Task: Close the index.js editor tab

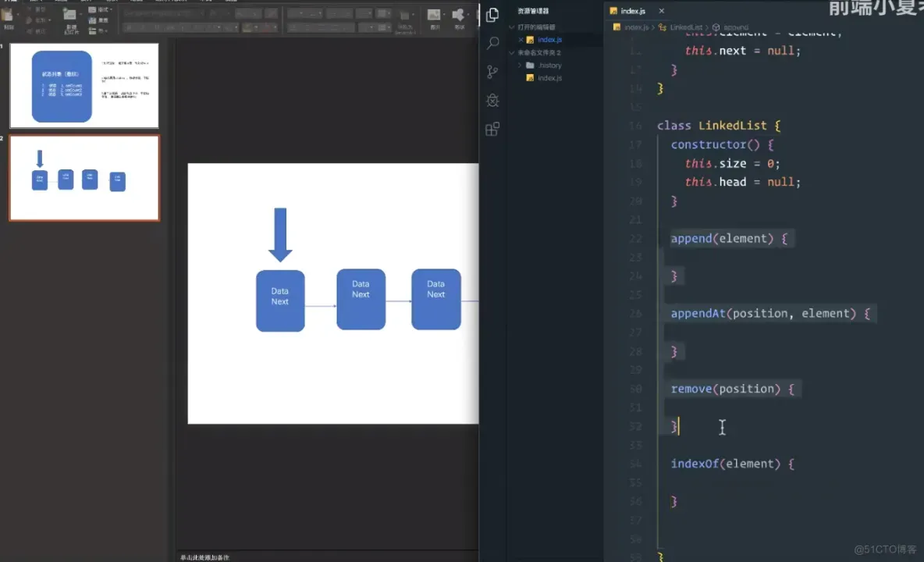Action: (662, 11)
